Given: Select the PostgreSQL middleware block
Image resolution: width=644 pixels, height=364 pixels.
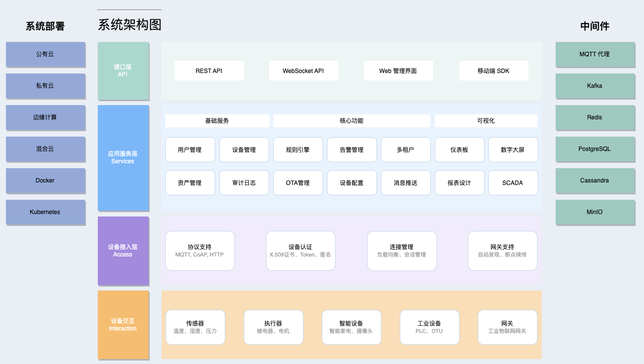Looking at the screenshot, I should tap(595, 149).
